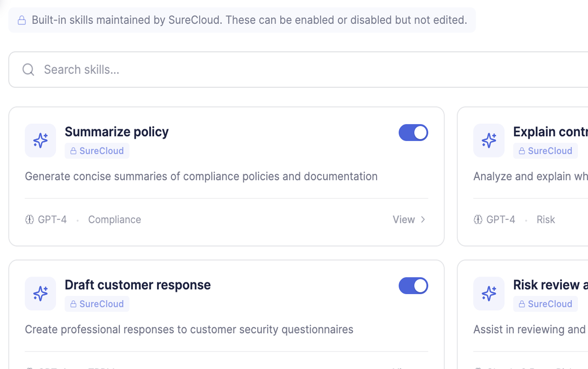Image resolution: width=588 pixels, height=369 pixels.
Task: Open the Summarize policy skill title
Action: click(x=117, y=132)
